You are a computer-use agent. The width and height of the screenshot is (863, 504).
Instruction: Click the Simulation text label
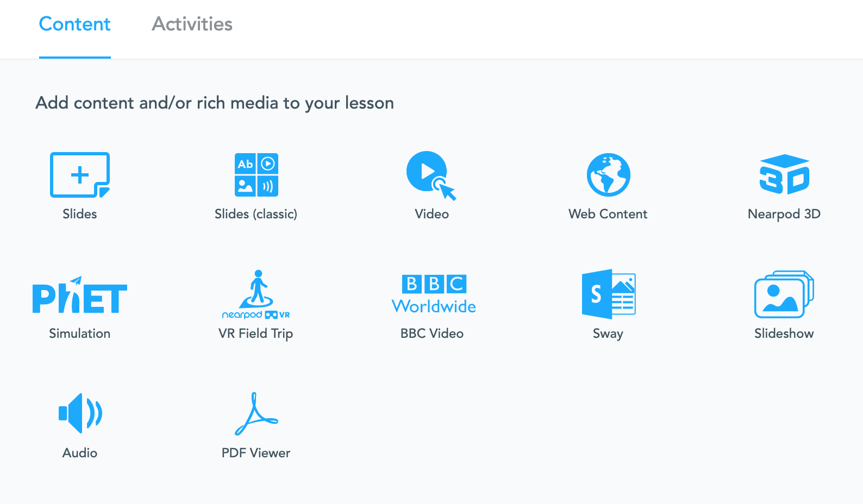click(80, 333)
